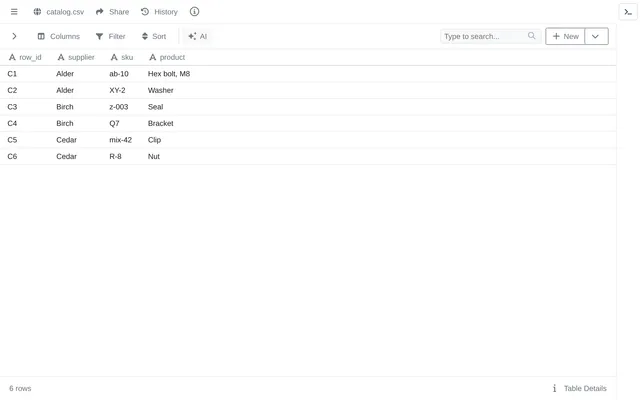Select the C1 cell
This screenshot has width=640, height=400.
pos(12,74)
